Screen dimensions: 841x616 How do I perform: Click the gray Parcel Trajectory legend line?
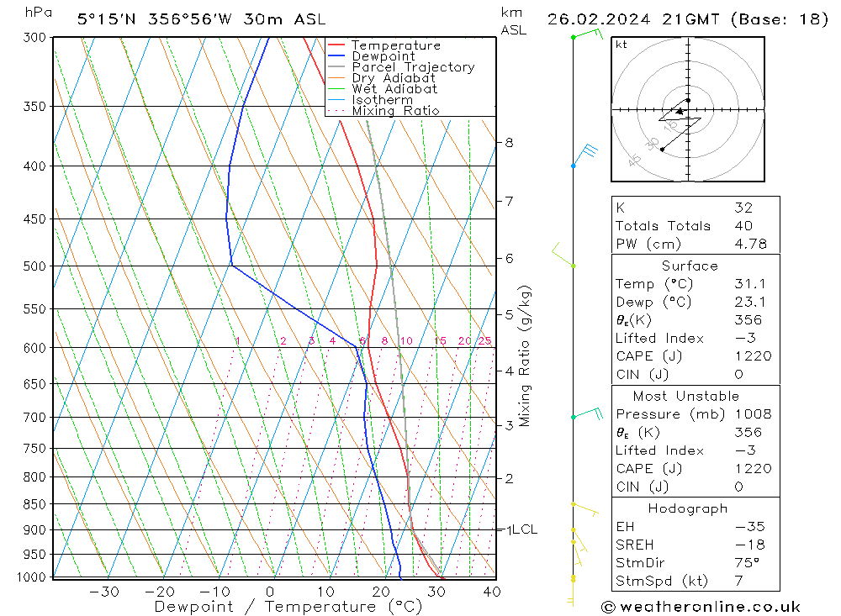[x=336, y=67]
